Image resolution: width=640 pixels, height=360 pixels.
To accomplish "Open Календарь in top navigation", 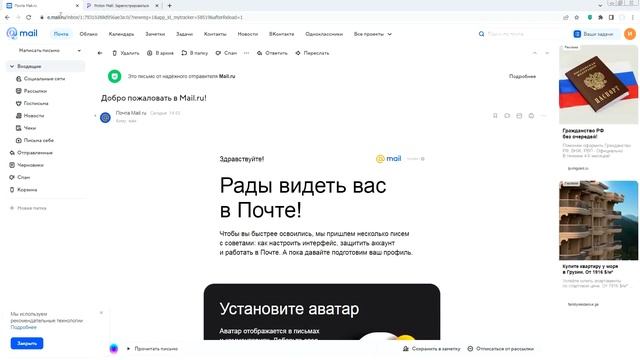I will (x=121, y=34).
